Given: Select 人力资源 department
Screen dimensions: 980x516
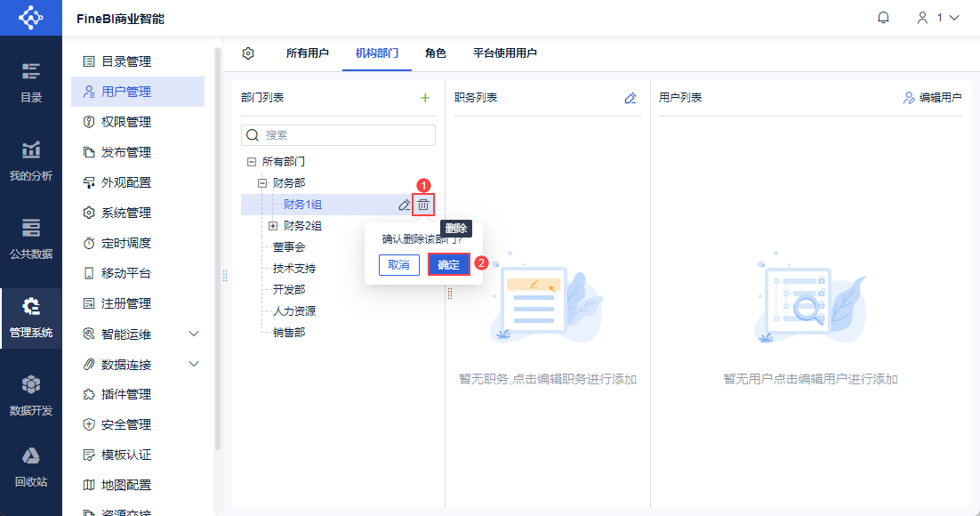Looking at the screenshot, I should click(293, 310).
